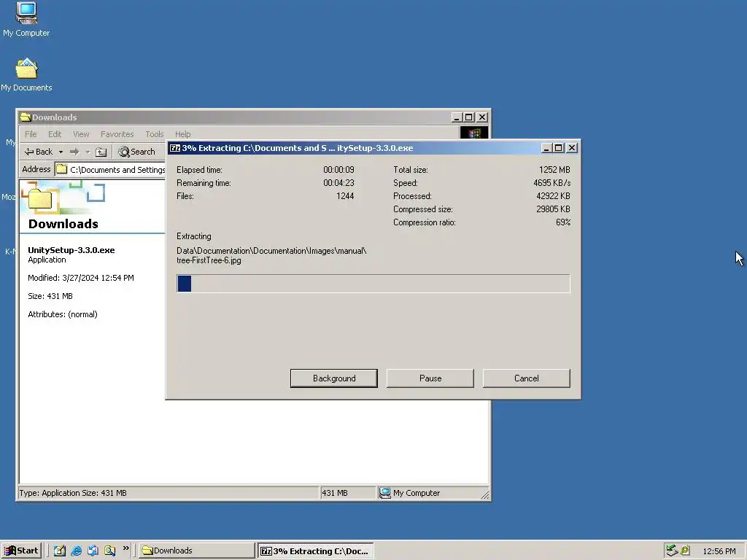Click the Speed value 4695 KB/s

click(551, 183)
